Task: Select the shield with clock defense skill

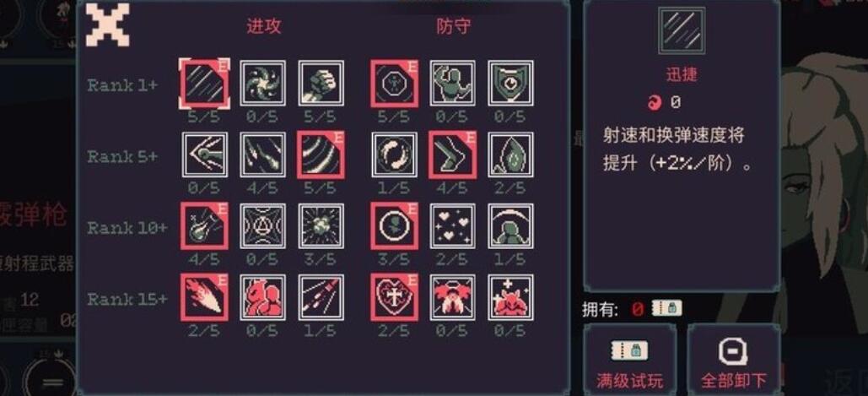Action: point(511,83)
